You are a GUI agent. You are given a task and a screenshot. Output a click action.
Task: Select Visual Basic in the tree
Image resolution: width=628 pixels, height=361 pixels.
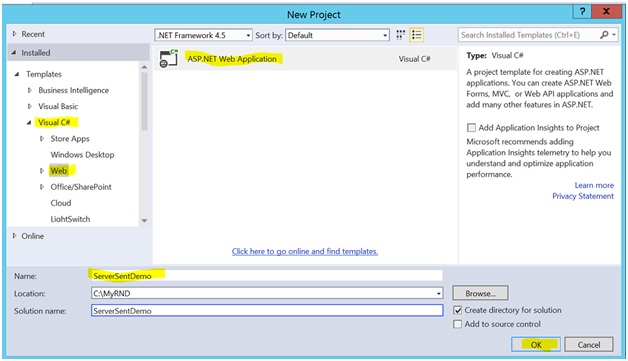[x=58, y=106]
